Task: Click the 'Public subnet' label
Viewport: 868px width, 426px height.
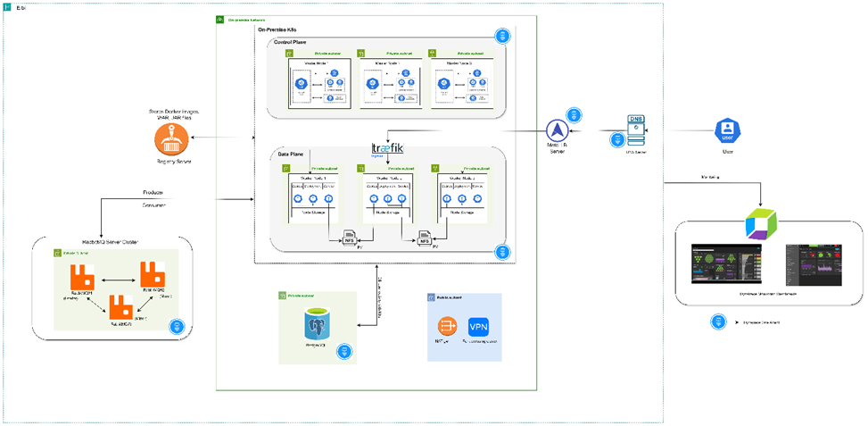Action: (450, 297)
